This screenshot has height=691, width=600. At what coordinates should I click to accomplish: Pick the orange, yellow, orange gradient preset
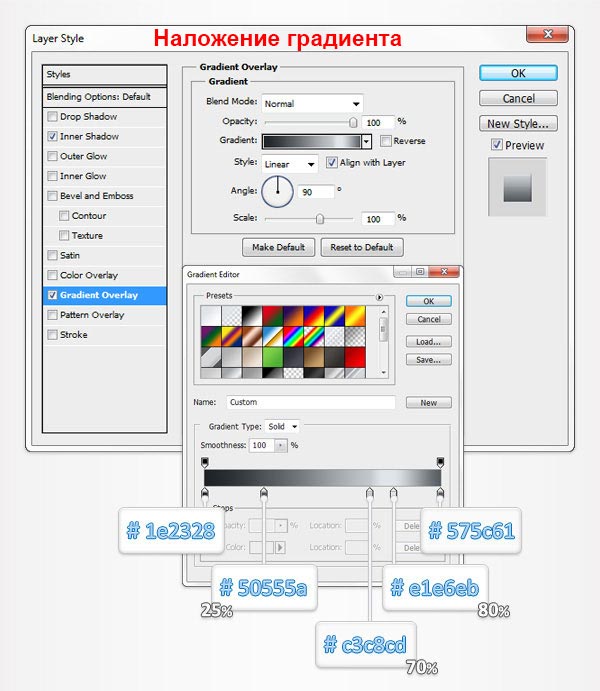click(x=355, y=316)
